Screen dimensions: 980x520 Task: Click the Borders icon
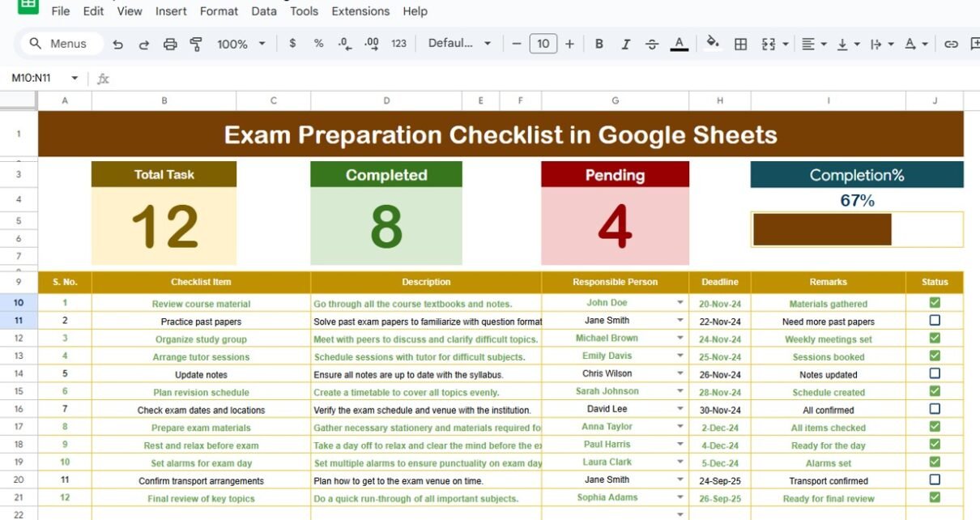[740, 44]
